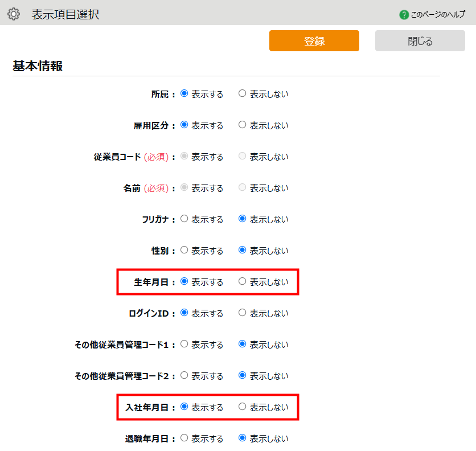476x451 pixels.
Task: Click the 雇用区分 field label
Action: pos(151,125)
